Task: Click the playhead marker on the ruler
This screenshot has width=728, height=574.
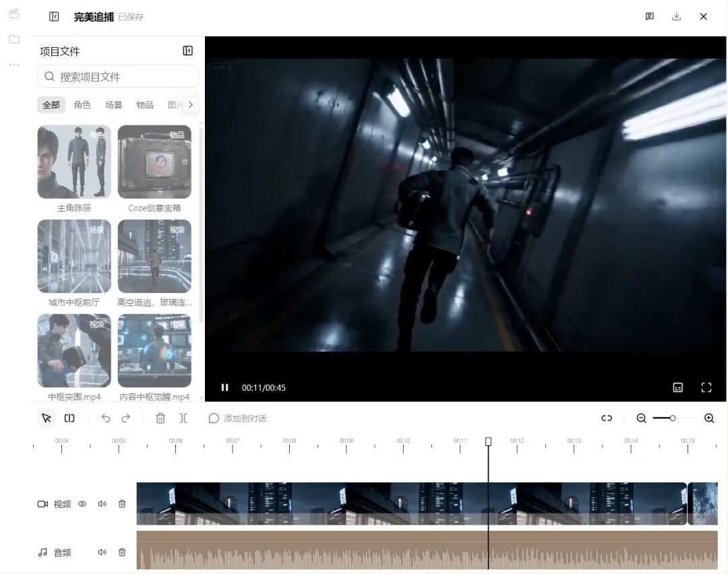Action: pyautogui.click(x=489, y=441)
